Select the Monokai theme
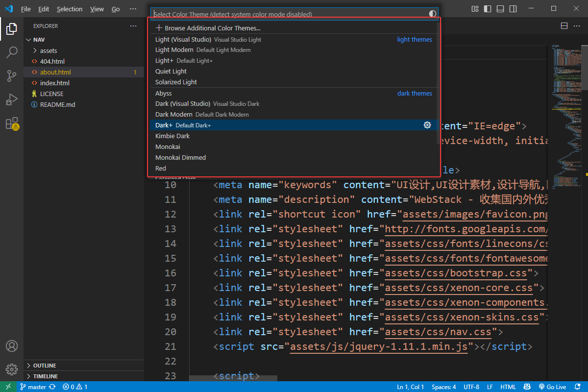 point(168,147)
